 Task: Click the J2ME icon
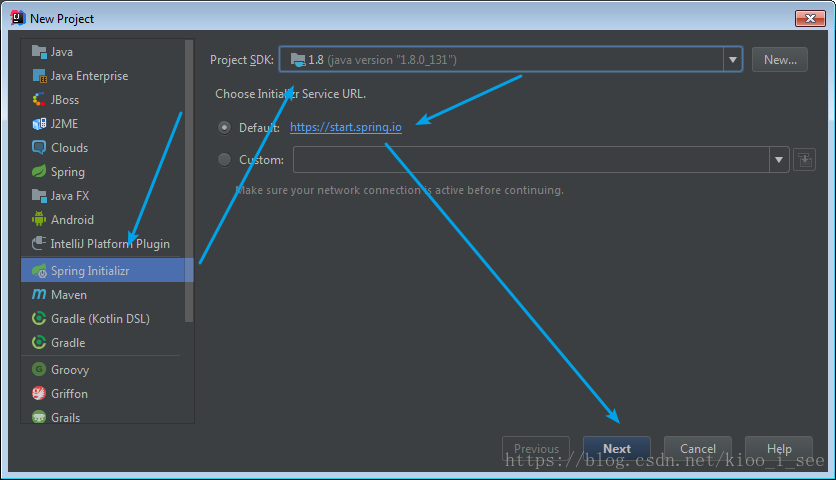tap(39, 124)
